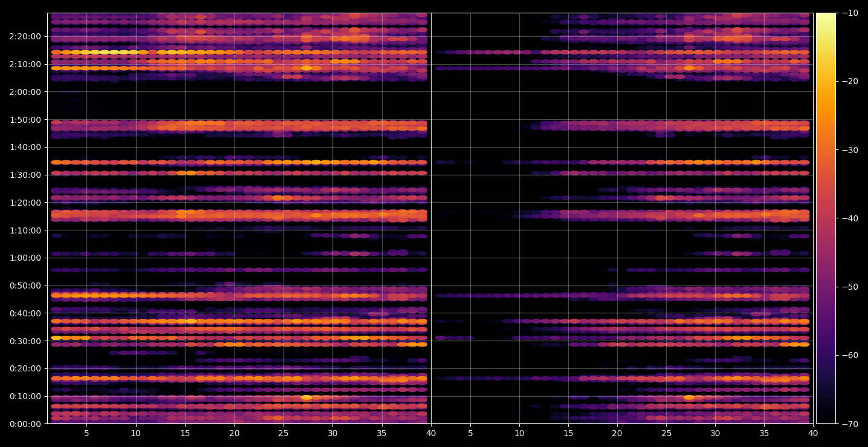The height and width of the screenshot is (447, 868).
Task: Click the 1:30:00 time axis label
Action: click(x=25, y=175)
